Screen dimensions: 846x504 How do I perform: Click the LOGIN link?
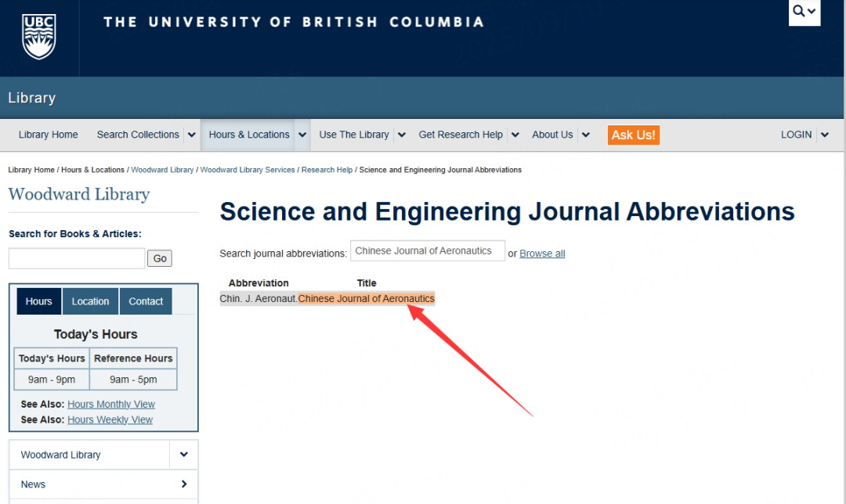pos(796,135)
